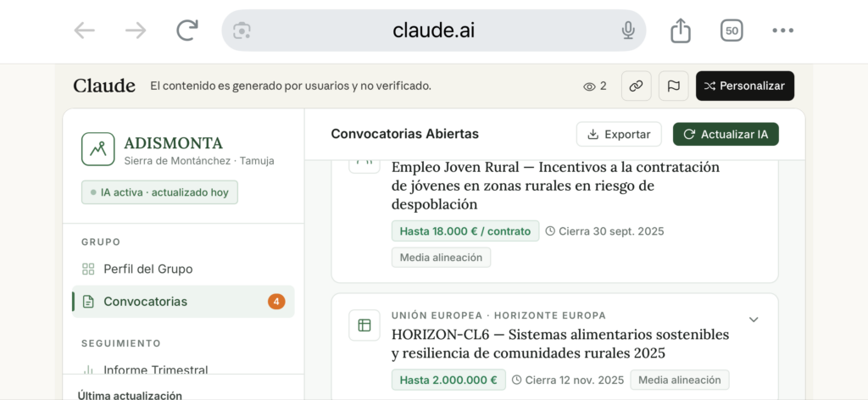Image resolution: width=868 pixels, height=400 pixels.
Task: Click the Personalizar button
Action: pos(745,86)
